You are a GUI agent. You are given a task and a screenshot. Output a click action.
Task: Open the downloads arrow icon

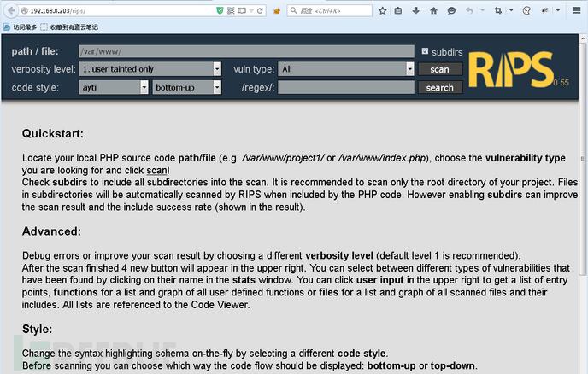tap(415, 10)
